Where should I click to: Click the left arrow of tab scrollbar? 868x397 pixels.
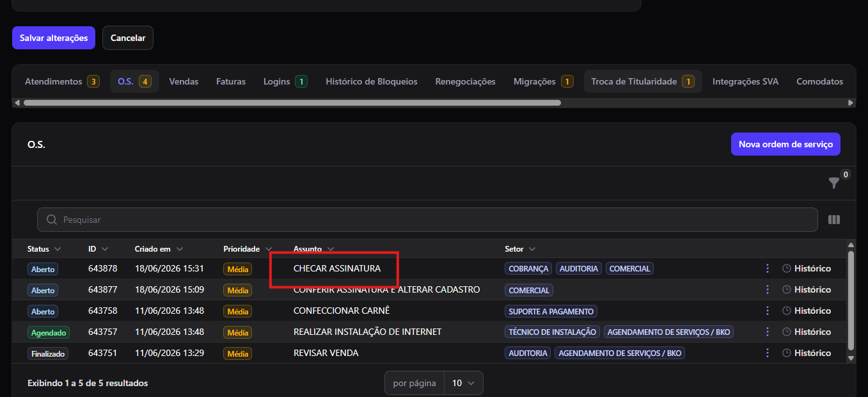point(17,102)
